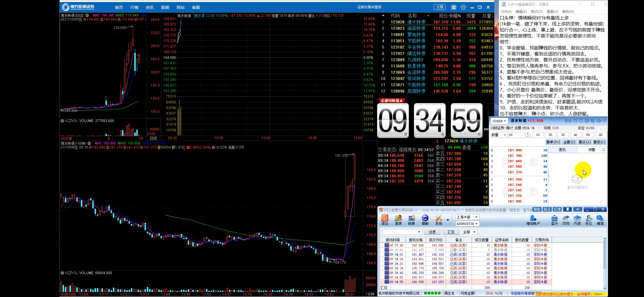This screenshot has height=297, width=644.
Task: Open the 123028 code dropdown in order panel
Action: 499,121
